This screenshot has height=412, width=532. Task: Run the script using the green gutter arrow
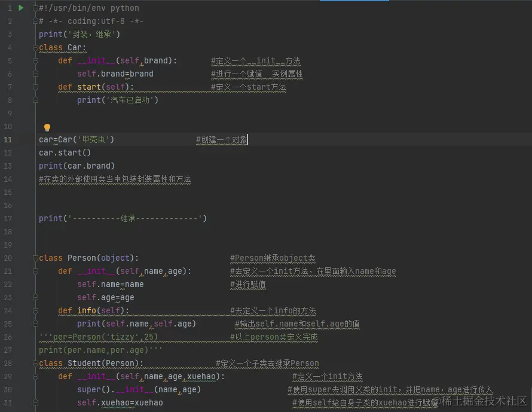tap(21, 8)
